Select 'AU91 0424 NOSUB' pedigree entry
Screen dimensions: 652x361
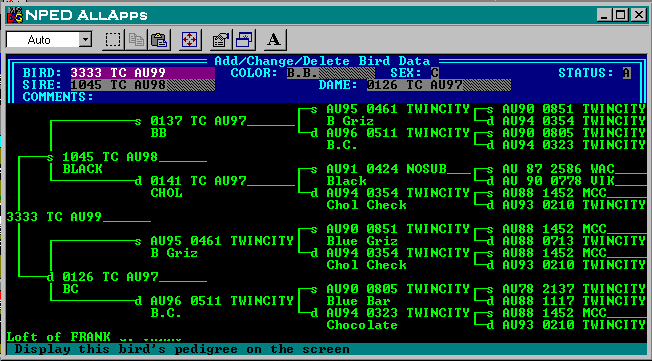click(386, 169)
